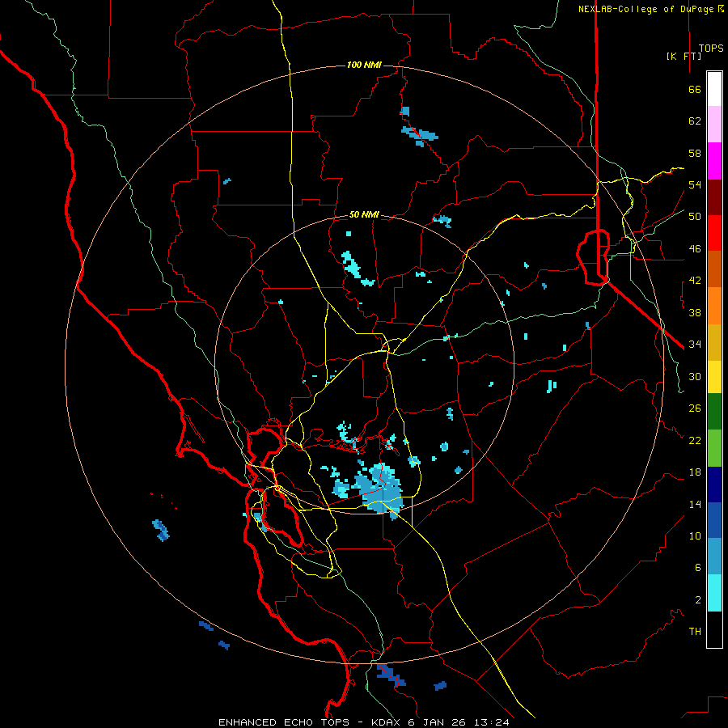Click the 54 legend value

click(695, 184)
